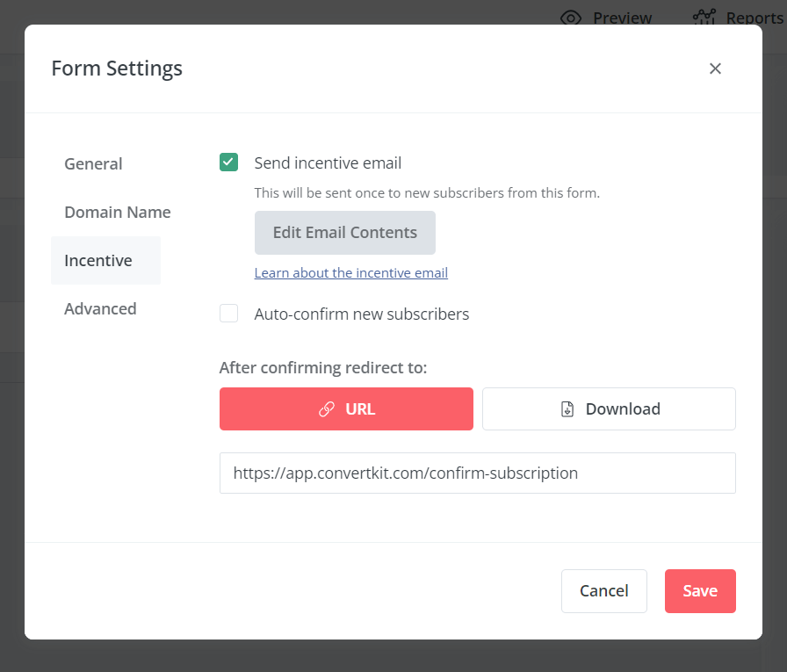This screenshot has height=672, width=787.
Task: Cancel the Form Settings changes
Action: (x=603, y=590)
